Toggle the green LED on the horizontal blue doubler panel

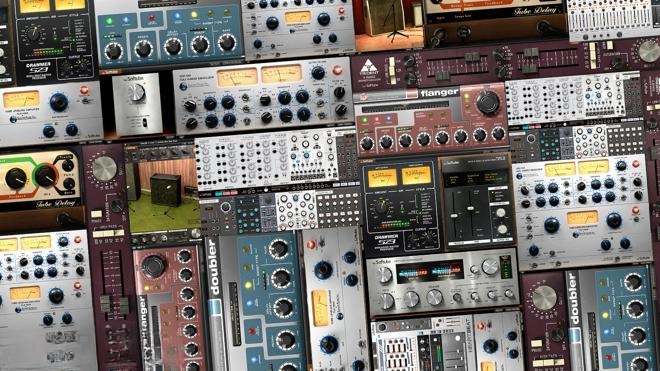pos(110,21)
